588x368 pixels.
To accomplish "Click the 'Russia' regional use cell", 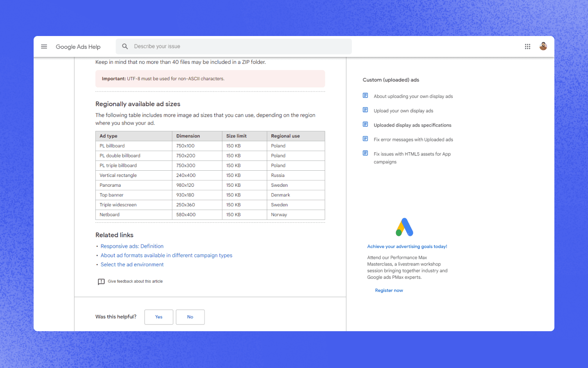I will (x=296, y=175).
